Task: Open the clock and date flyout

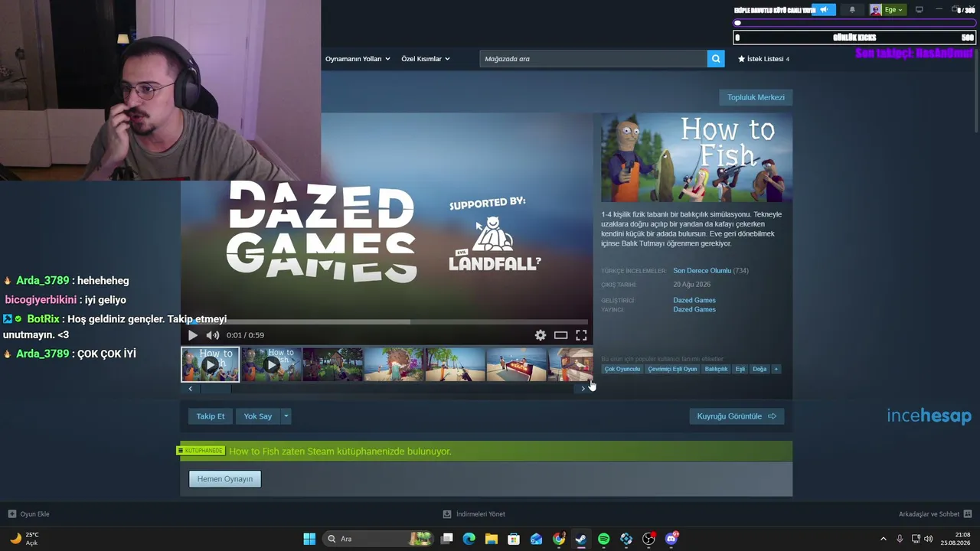Action: click(x=956, y=539)
